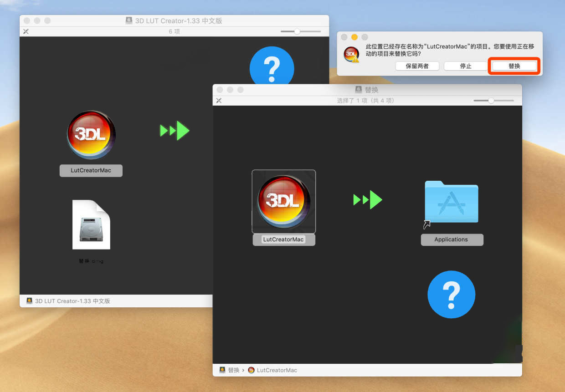Click LutCreatorMac label in 3D LUT Creator window
This screenshot has height=392, width=565.
pos(91,170)
